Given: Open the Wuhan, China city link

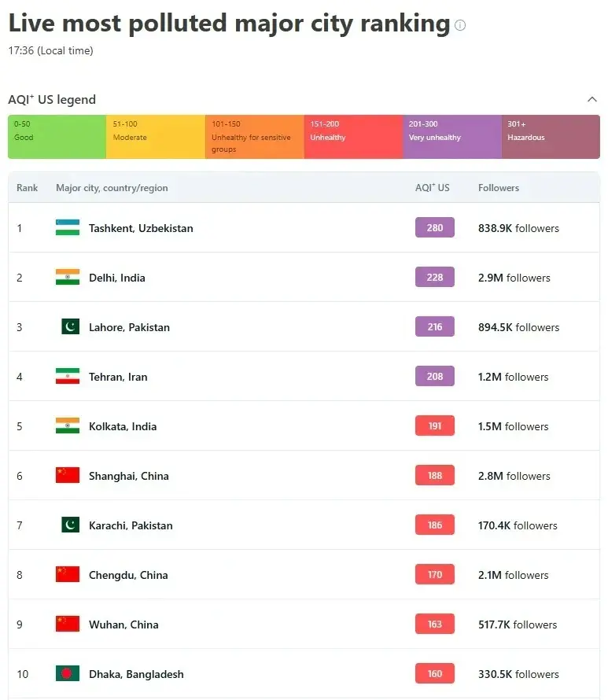Looking at the screenshot, I should (123, 624).
